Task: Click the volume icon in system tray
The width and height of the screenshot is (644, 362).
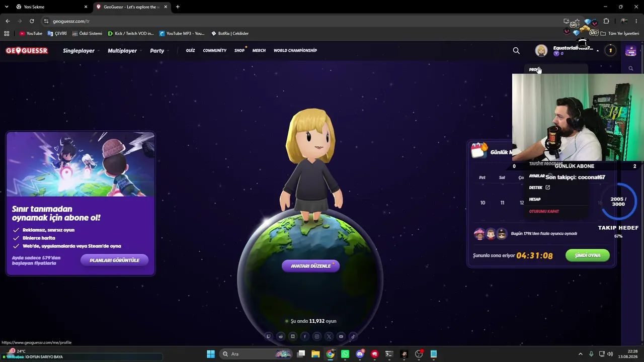Action: pyautogui.click(x=610, y=354)
